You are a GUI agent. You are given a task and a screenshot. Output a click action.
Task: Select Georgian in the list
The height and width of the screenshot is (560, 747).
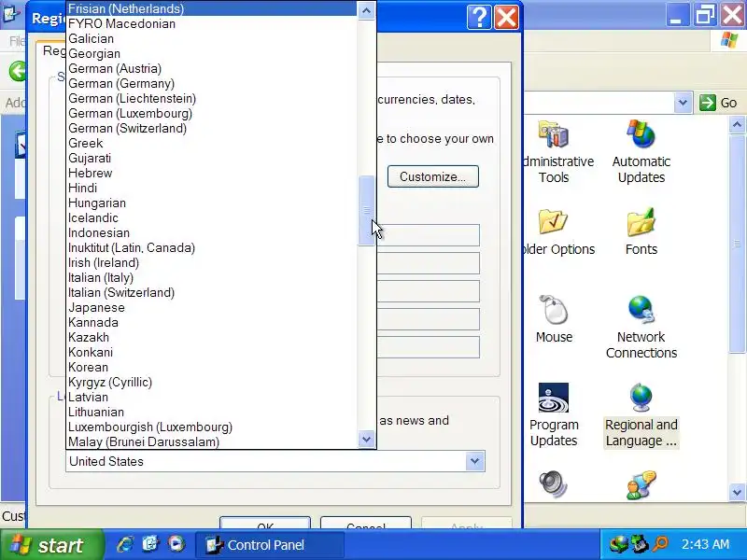click(212, 53)
